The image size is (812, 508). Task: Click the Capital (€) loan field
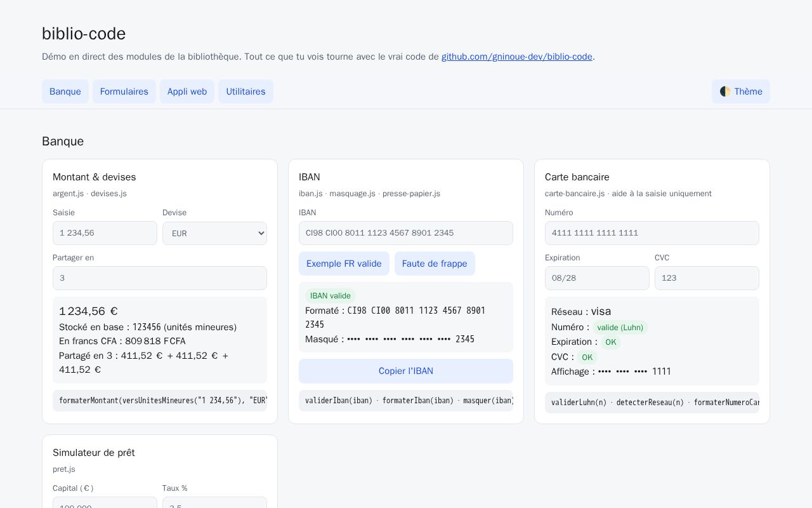(x=105, y=503)
